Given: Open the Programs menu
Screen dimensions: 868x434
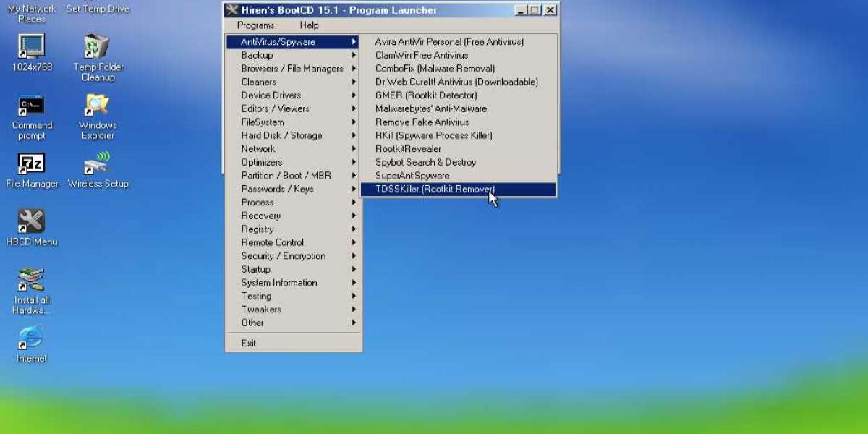Looking at the screenshot, I should pos(255,25).
